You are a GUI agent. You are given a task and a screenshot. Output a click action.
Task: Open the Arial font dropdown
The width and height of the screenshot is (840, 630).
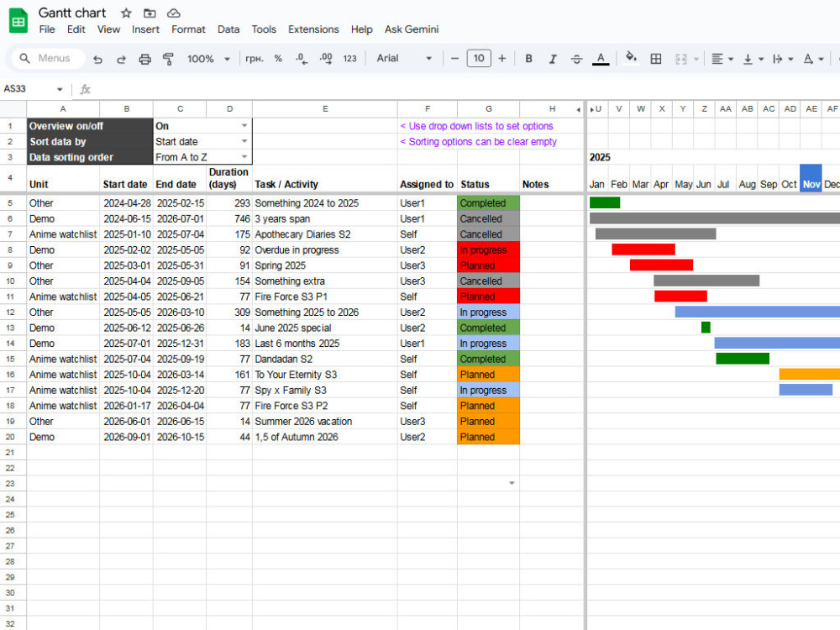[x=404, y=59]
